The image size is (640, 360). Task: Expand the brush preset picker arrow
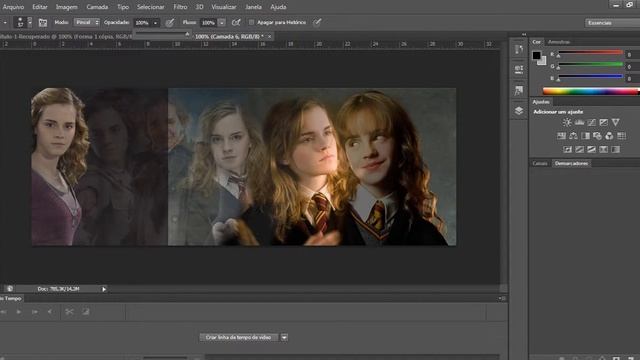point(29,22)
